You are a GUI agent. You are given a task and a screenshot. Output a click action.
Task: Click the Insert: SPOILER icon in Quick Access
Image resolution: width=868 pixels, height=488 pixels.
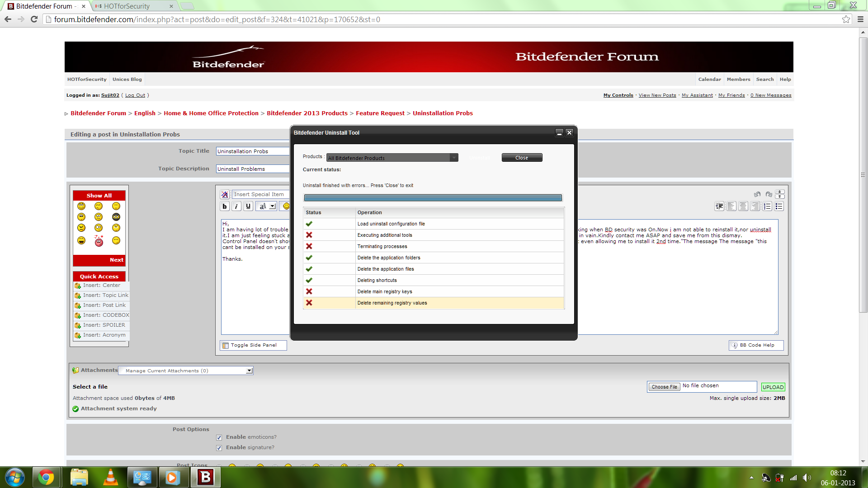tap(78, 325)
